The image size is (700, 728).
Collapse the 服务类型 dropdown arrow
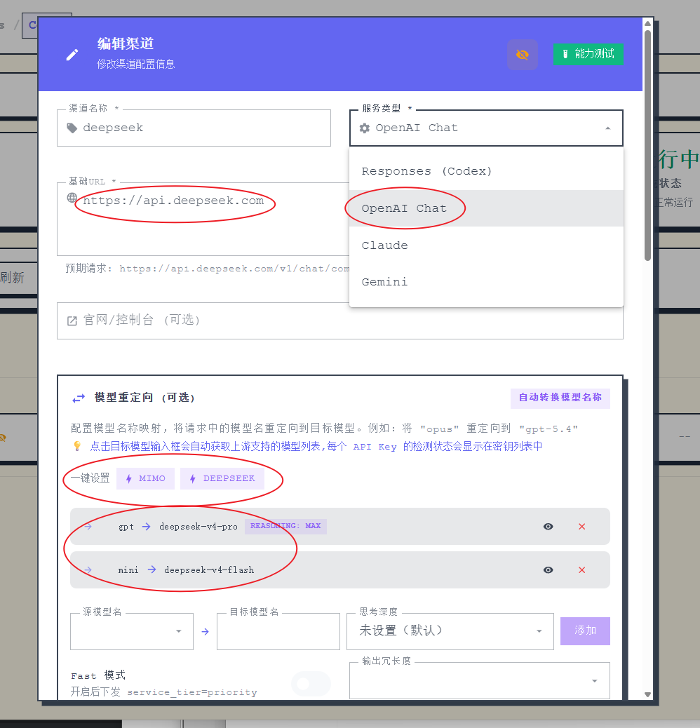(607, 128)
